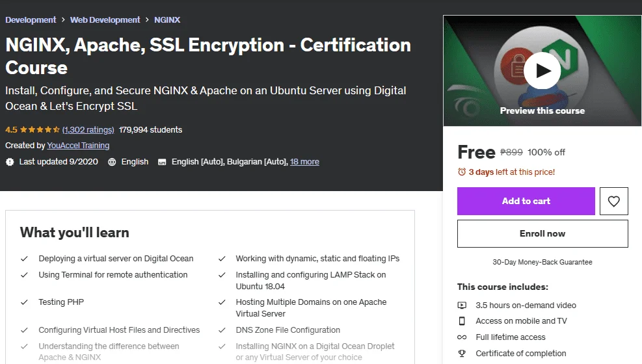Click the course preview thumbnail image
This screenshot has width=642, height=364.
(x=542, y=71)
